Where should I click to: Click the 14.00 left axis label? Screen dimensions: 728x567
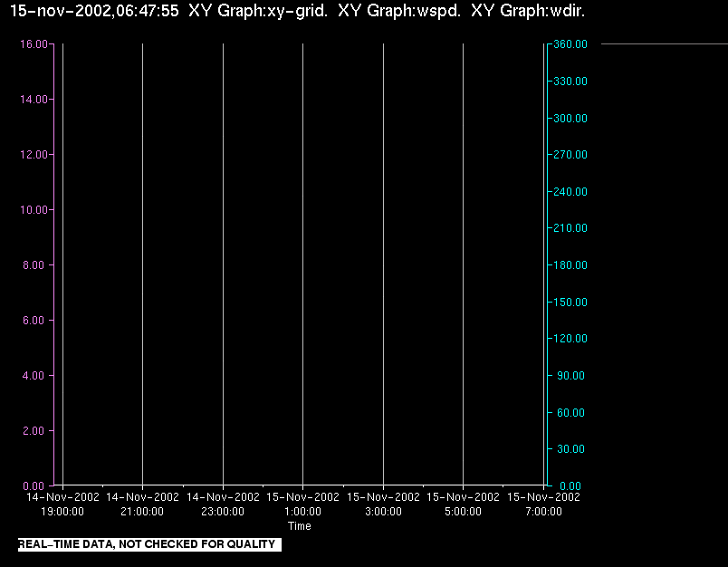click(34, 100)
